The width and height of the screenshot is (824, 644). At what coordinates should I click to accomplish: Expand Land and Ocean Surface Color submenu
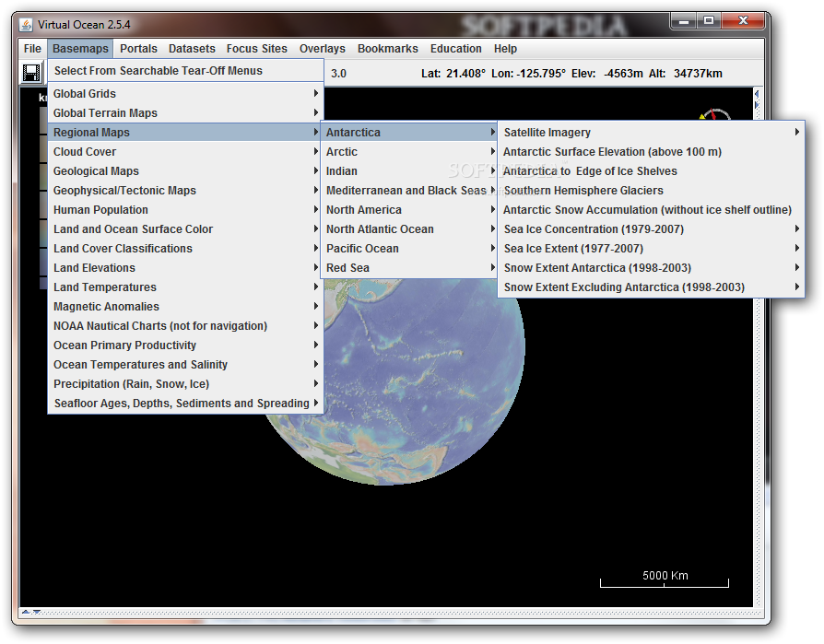[185, 229]
